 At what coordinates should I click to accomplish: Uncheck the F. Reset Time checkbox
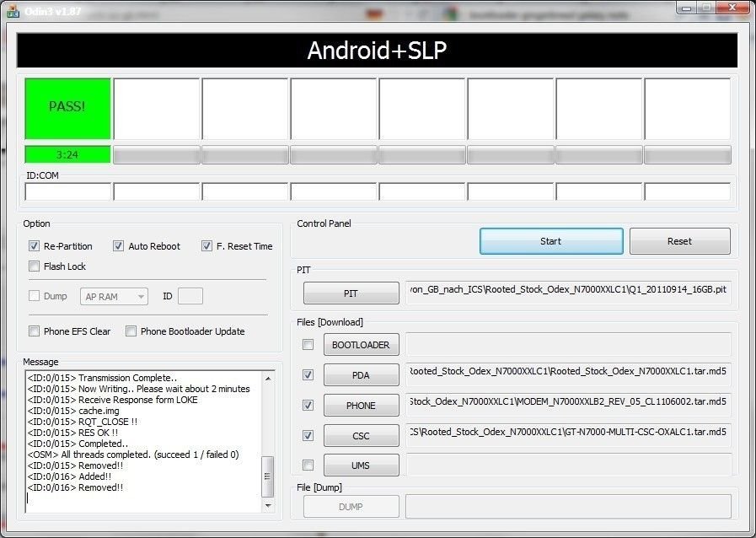click(206, 246)
